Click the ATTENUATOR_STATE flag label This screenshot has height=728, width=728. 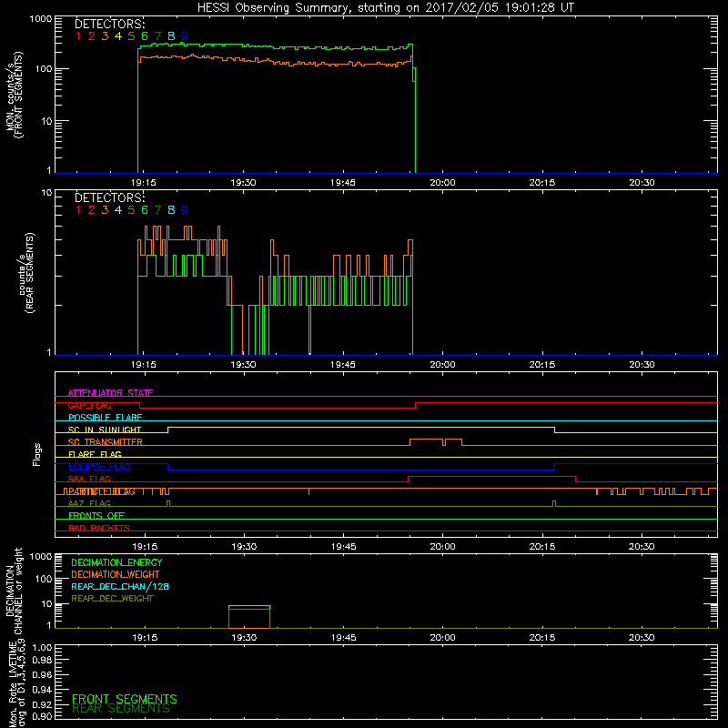pos(110,393)
